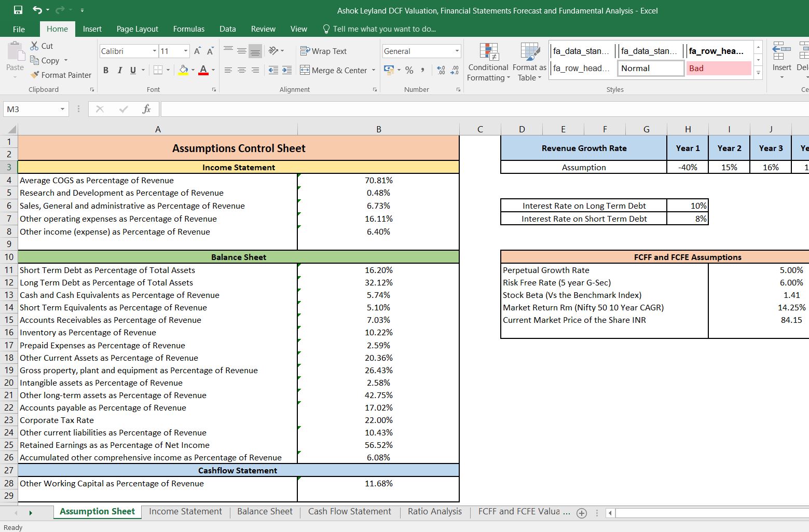Increase font size with large A icon
809x532 pixels.
coord(197,51)
